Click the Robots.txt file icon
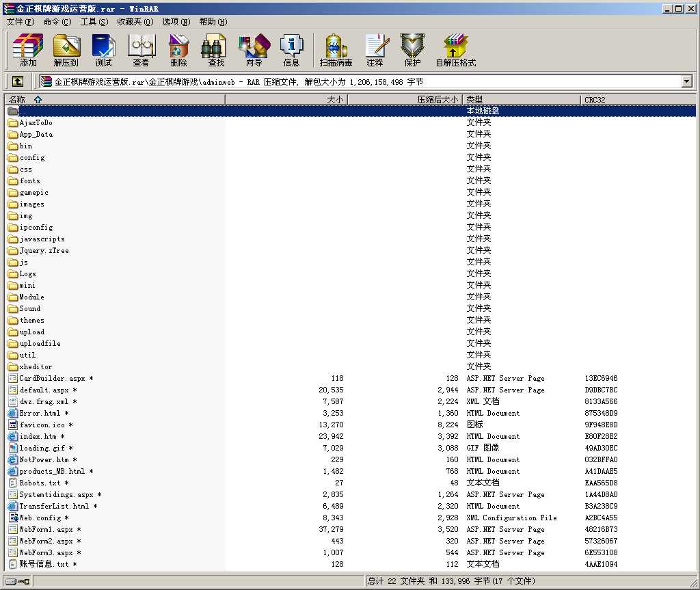700x590 pixels. pos(13,483)
